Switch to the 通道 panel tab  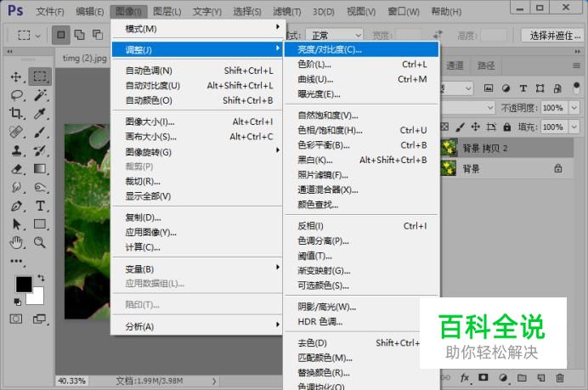coord(455,66)
